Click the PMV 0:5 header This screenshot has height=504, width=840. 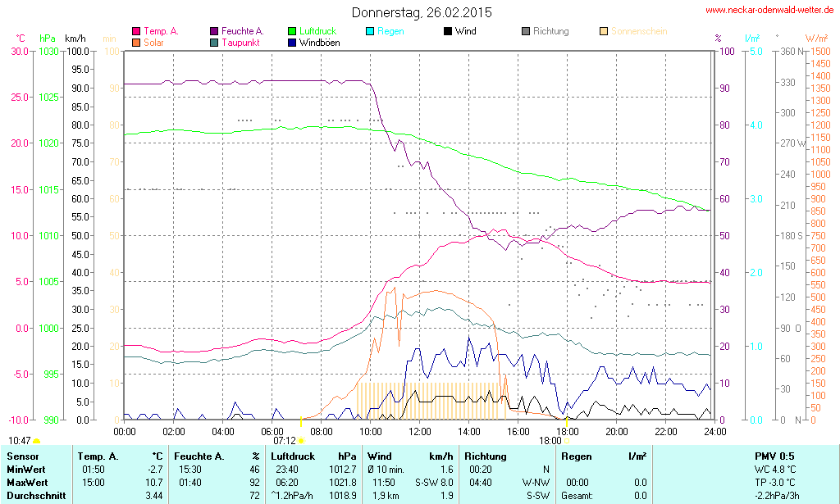click(x=774, y=456)
